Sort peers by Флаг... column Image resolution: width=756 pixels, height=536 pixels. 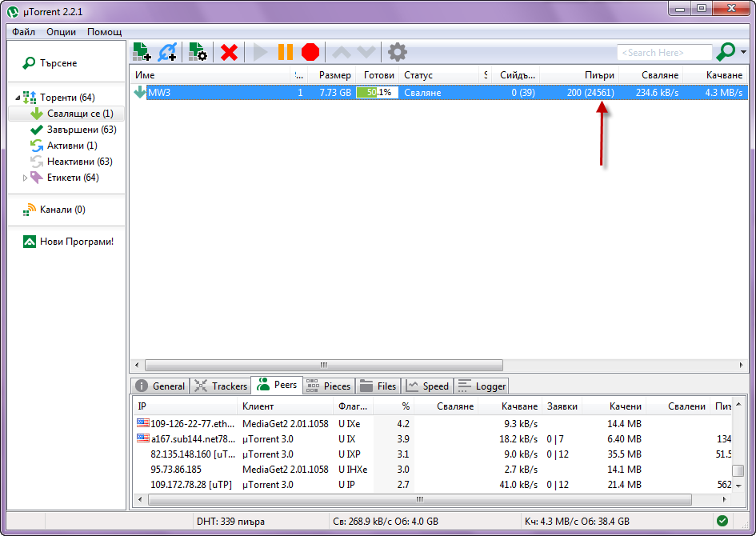click(354, 406)
